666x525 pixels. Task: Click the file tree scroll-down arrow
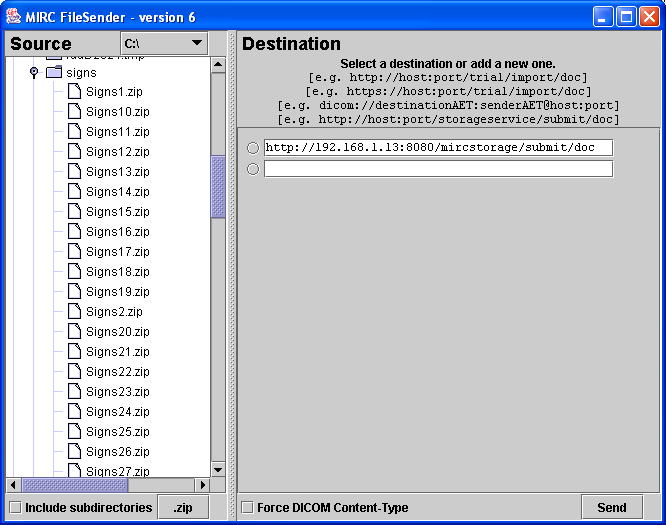218,469
